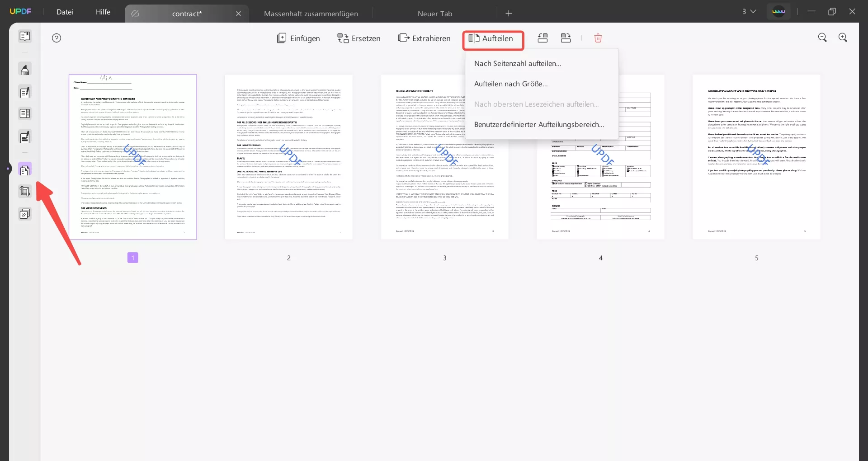Click page number 5 label
868x461 pixels.
tap(757, 258)
